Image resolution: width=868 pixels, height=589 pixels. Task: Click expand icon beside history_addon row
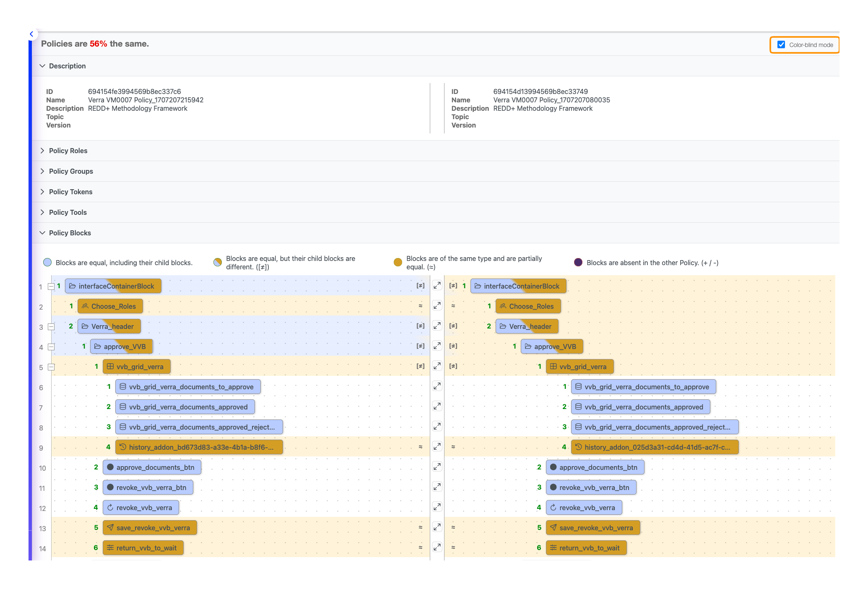[x=437, y=447]
